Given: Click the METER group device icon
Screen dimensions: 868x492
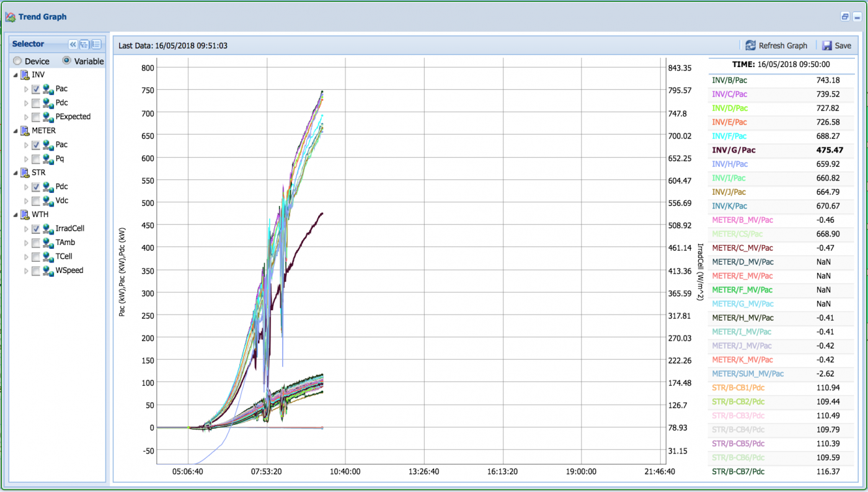Looking at the screenshot, I should click(25, 131).
